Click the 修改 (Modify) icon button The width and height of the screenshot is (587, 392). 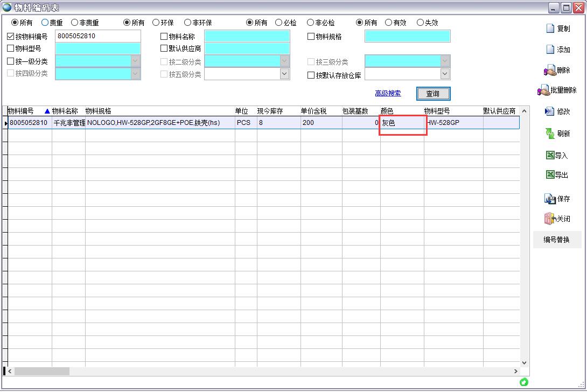point(550,111)
